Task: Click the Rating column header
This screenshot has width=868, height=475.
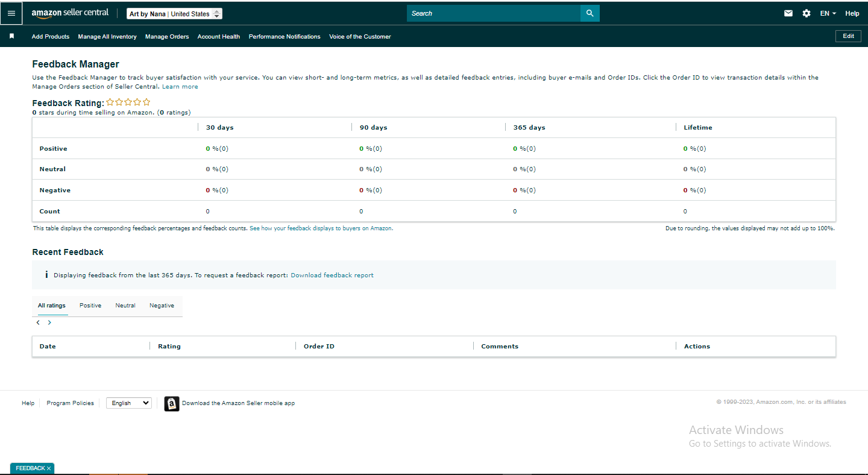Action: [169, 347]
